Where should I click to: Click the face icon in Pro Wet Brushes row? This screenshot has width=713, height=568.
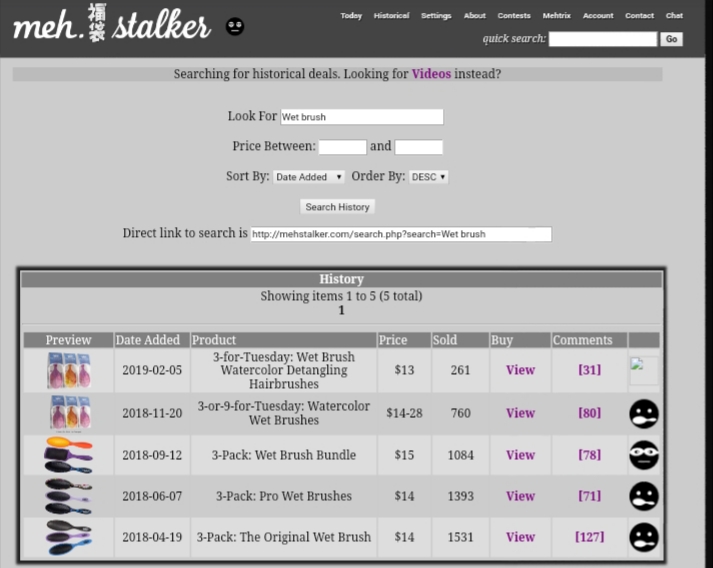pos(644,496)
